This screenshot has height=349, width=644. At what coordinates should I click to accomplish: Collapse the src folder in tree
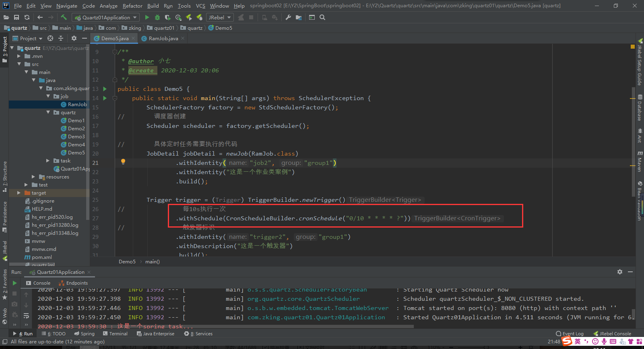click(x=19, y=64)
